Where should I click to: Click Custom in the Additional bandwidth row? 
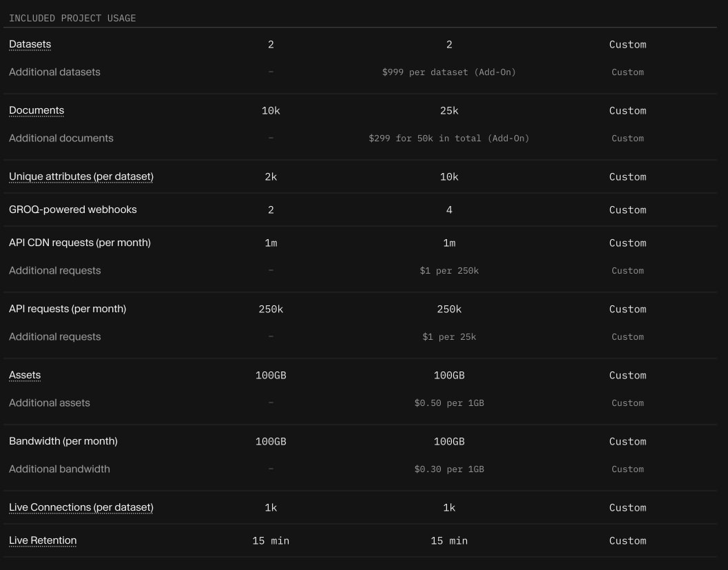click(627, 469)
